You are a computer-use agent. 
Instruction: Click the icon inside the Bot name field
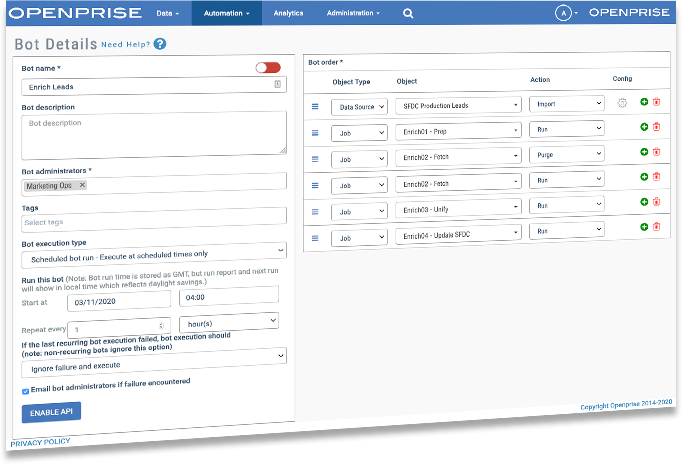point(277,84)
